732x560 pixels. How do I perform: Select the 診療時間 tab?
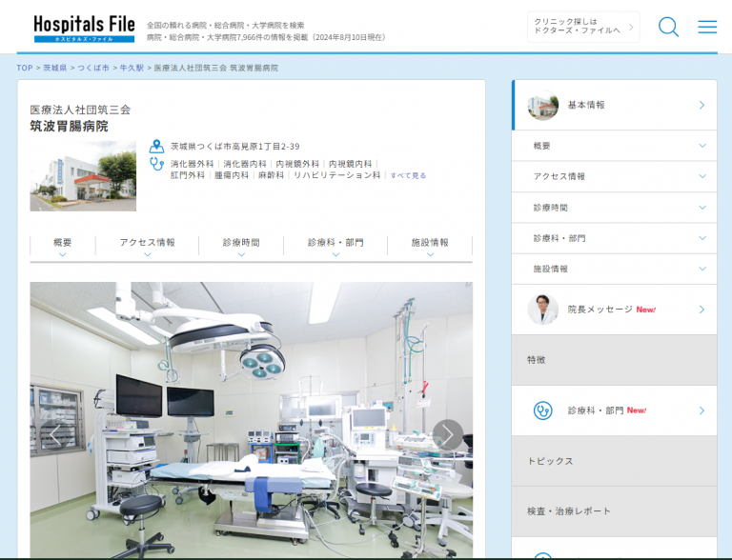click(x=241, y=246)
